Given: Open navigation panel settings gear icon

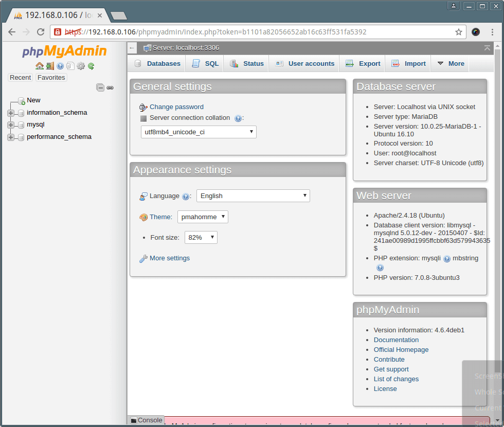Looking at the screenshot, I should 81,66.
